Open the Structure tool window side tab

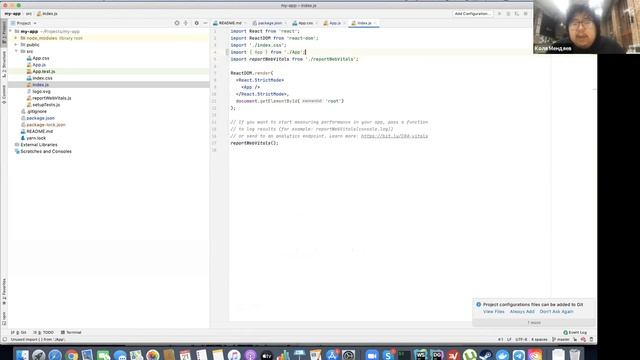click(x=4, y=64)
